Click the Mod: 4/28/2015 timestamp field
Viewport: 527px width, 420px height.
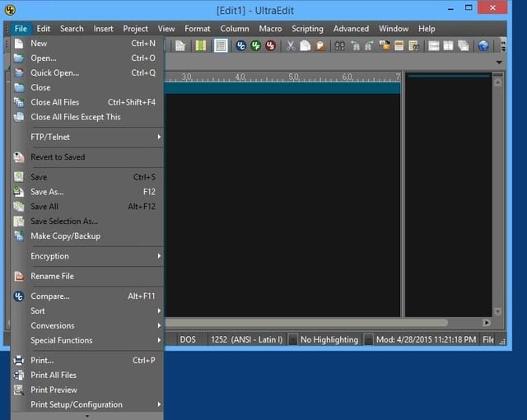(426, 339)
